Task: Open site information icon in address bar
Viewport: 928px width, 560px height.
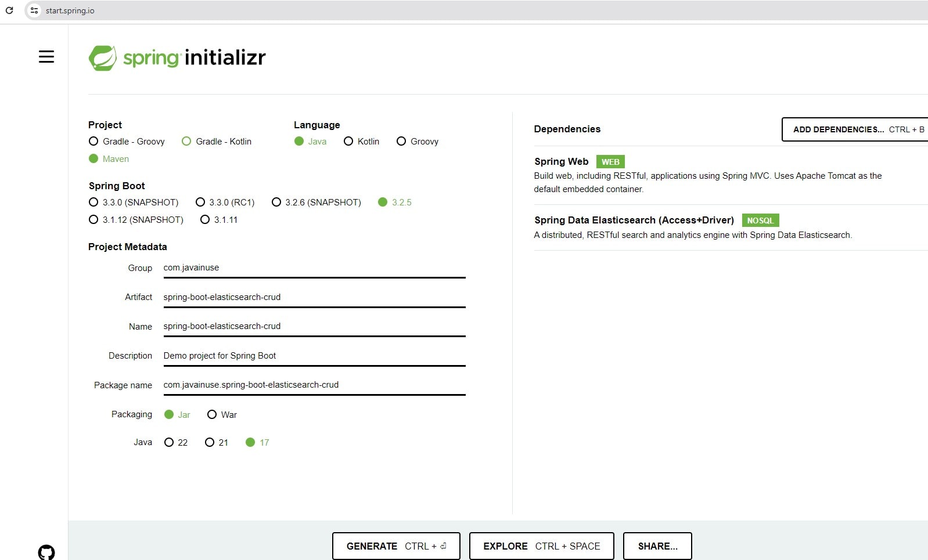Action: 34,10
